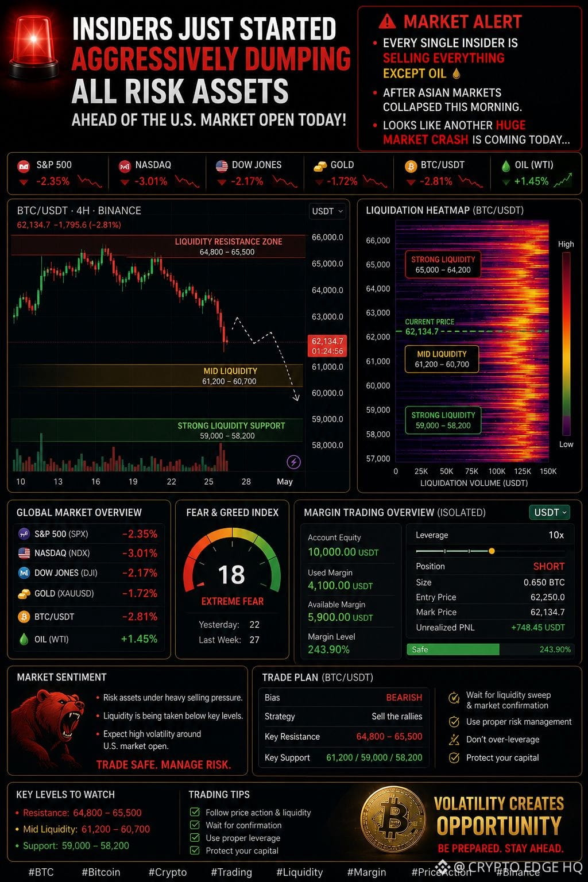Toggle Protect your capital check in Trade Plan
This screenshot has height=882, width=588.
[454, 757]
